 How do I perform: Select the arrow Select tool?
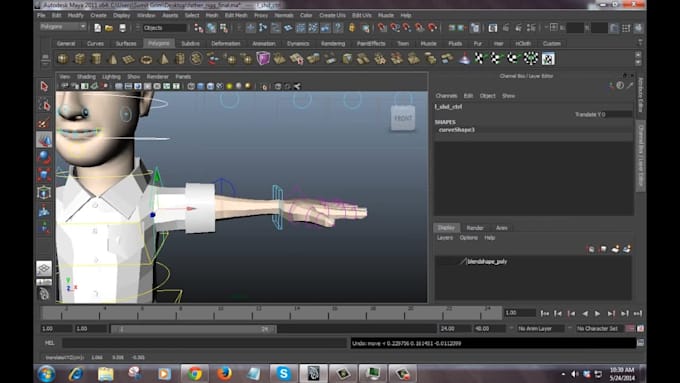click(x=44, y=86)
